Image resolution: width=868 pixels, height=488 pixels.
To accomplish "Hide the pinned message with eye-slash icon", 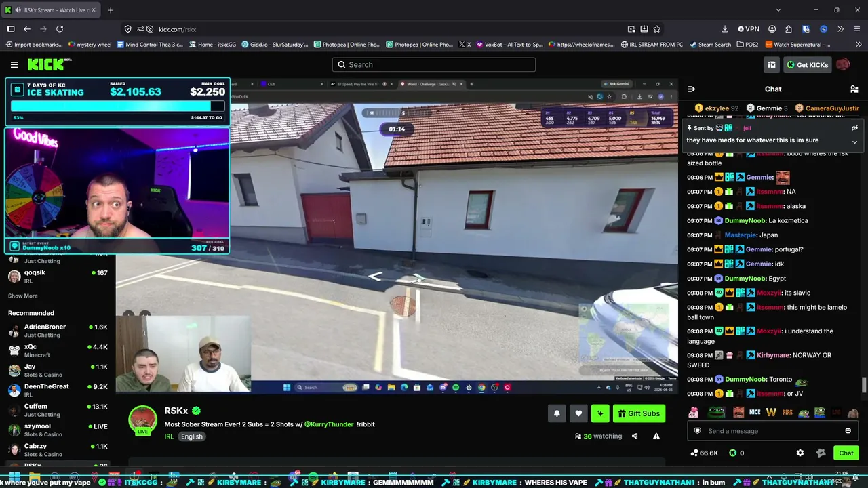I will pyautogui.click(x=854, y=128).
